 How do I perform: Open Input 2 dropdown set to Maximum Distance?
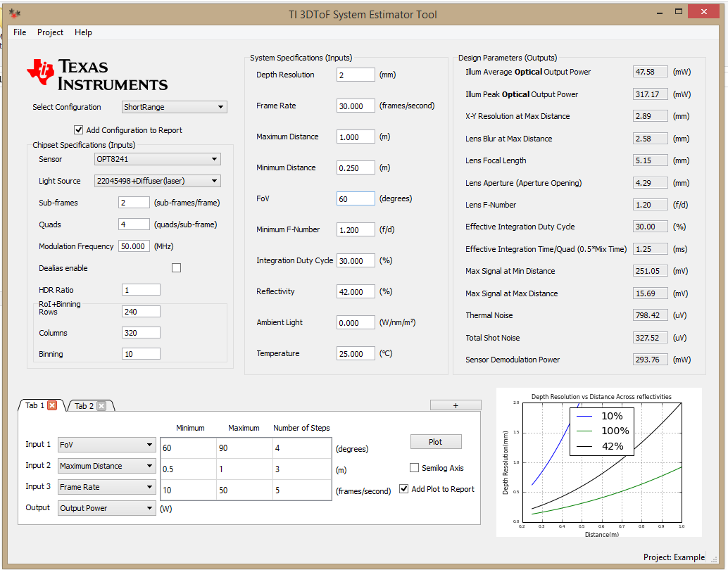[106, 466]
